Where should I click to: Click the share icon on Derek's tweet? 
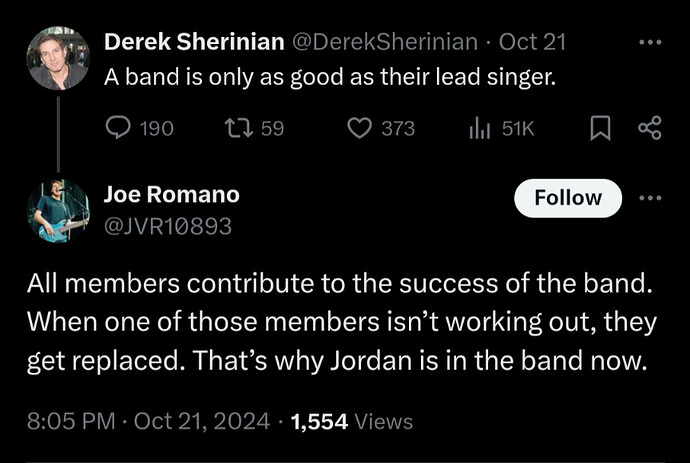(650, 128)
